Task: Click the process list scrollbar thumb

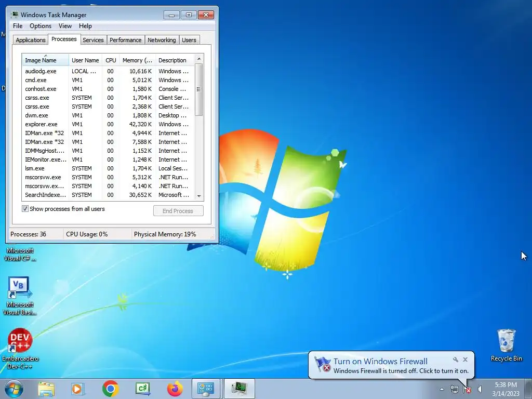Action: tap(199, 89)
